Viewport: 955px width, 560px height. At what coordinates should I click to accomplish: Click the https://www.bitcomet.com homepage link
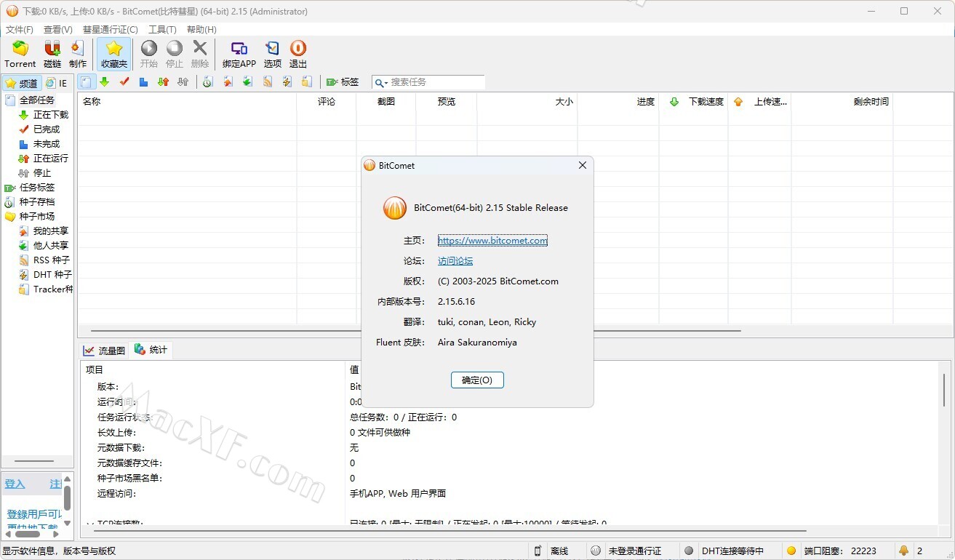(492, 241)
